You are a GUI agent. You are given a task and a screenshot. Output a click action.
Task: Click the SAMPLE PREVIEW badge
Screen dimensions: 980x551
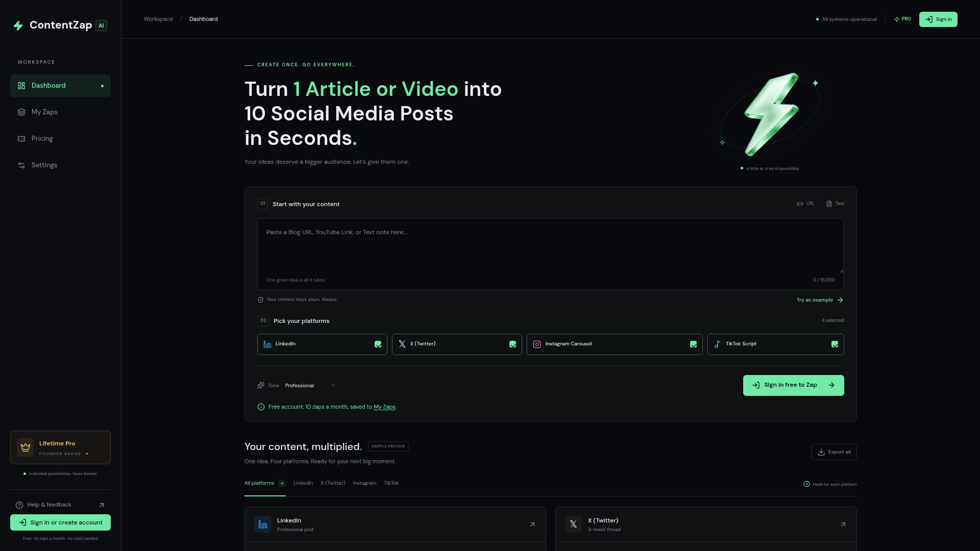point(388,446)
